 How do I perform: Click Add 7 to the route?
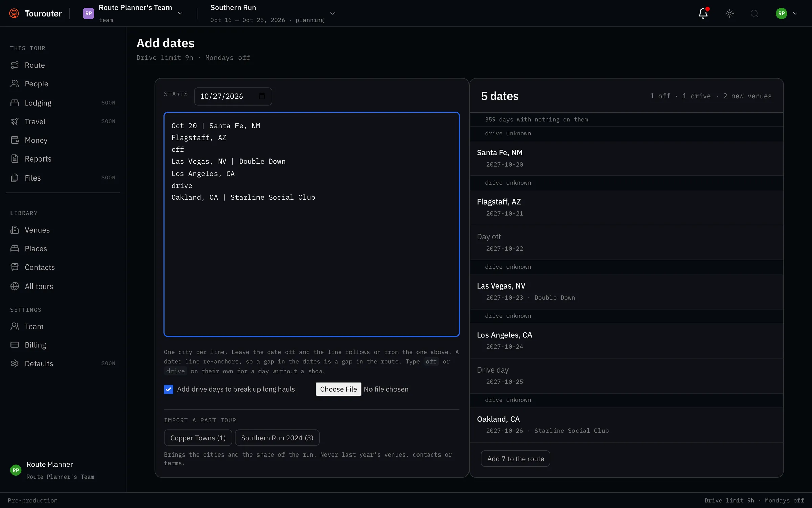click(516, 459)
